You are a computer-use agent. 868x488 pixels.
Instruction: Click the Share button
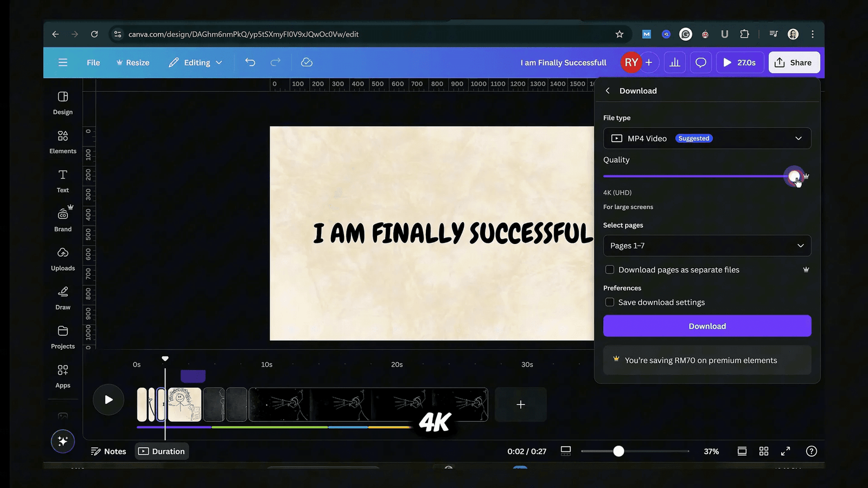point(794,62)
